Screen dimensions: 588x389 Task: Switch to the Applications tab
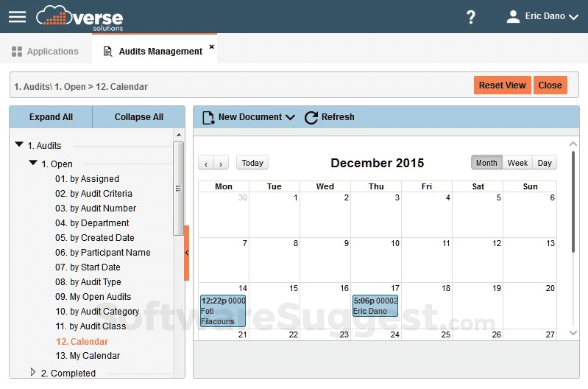(45, 52)
